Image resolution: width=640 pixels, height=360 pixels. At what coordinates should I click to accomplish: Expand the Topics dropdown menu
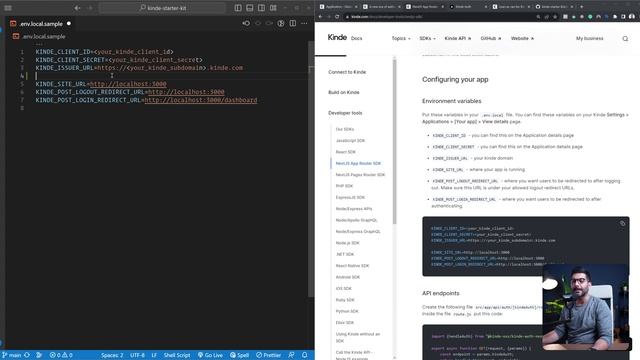tap(401, 38)
